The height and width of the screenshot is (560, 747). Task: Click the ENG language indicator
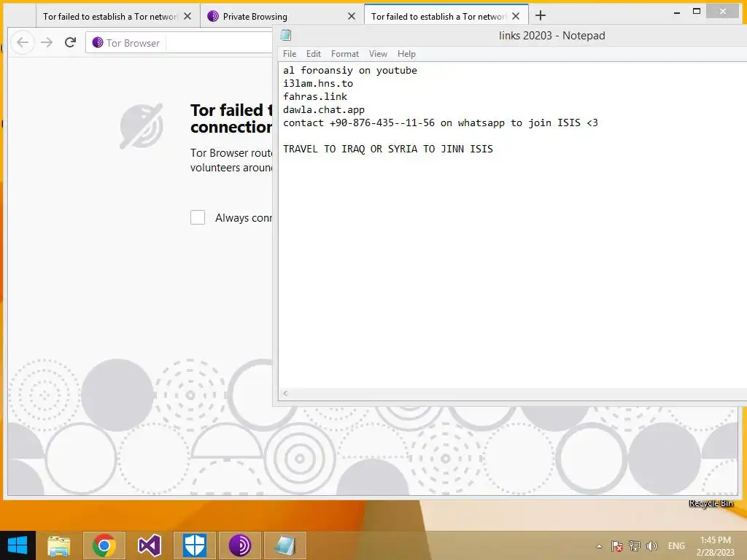(676, 546)
